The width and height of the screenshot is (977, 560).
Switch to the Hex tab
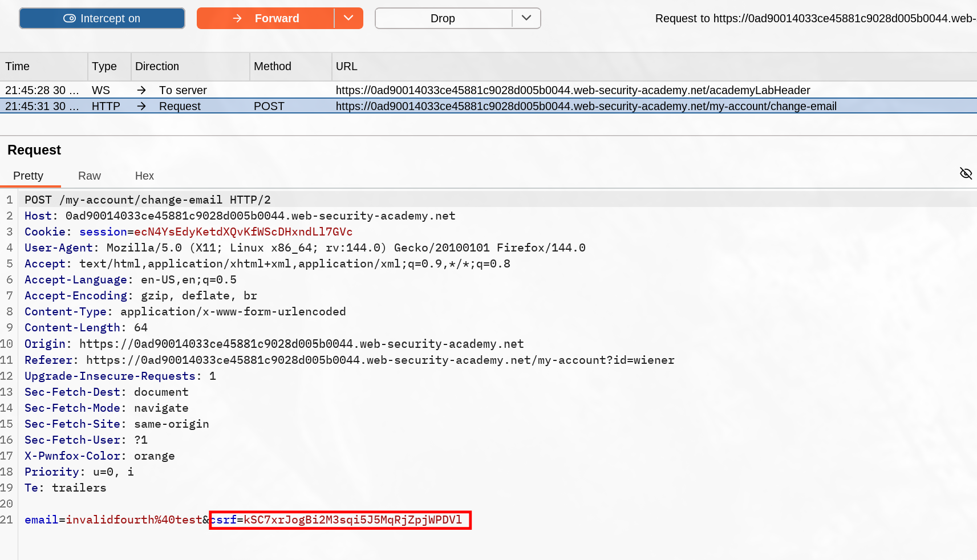[144, 176]
